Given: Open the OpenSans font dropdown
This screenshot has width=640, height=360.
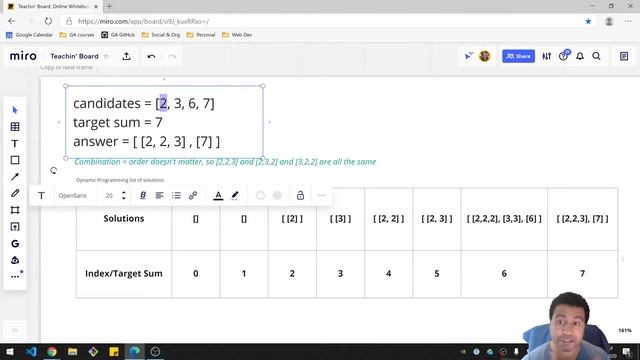Looking at the screenshot, I should [73, 196].
